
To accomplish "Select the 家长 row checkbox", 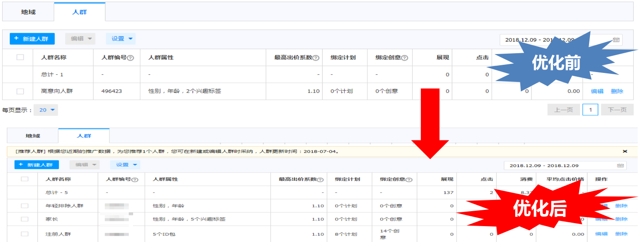I will [x=24, y=219].
